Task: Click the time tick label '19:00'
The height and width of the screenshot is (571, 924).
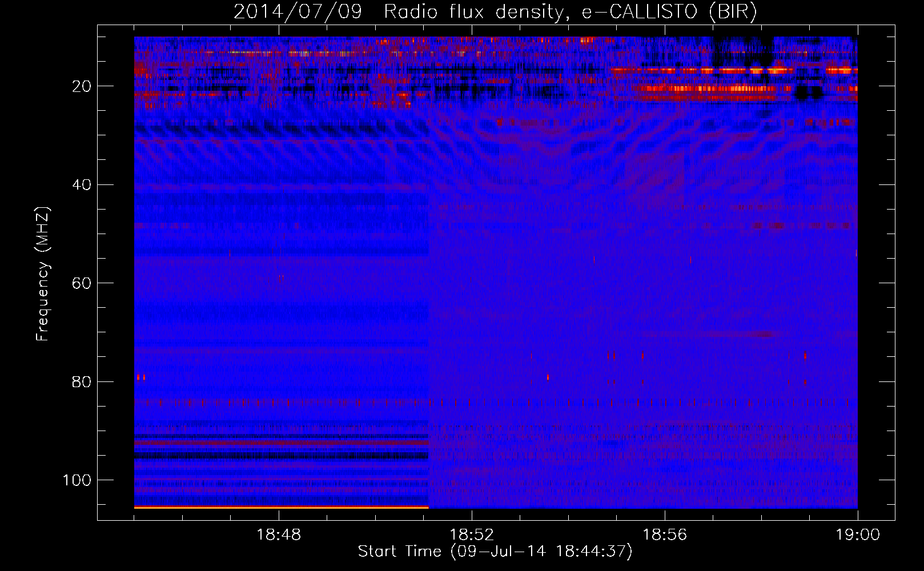Action: click(858, 535)
